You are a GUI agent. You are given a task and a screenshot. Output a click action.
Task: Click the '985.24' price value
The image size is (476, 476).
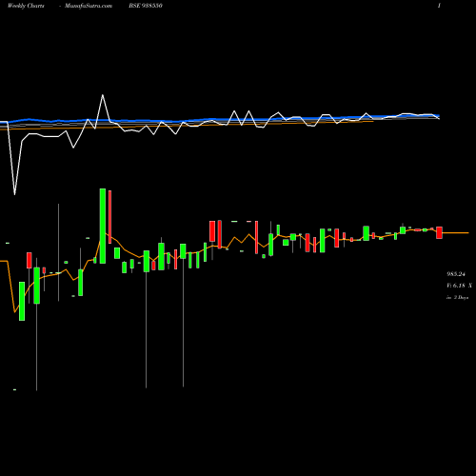pyautogui.click(x=456, y=274)
